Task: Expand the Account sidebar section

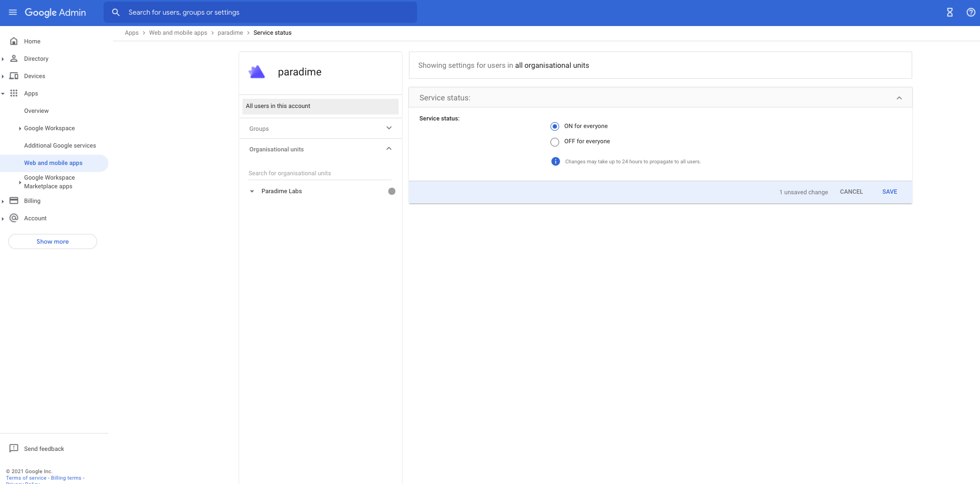Action: click(x=3, y=219)
